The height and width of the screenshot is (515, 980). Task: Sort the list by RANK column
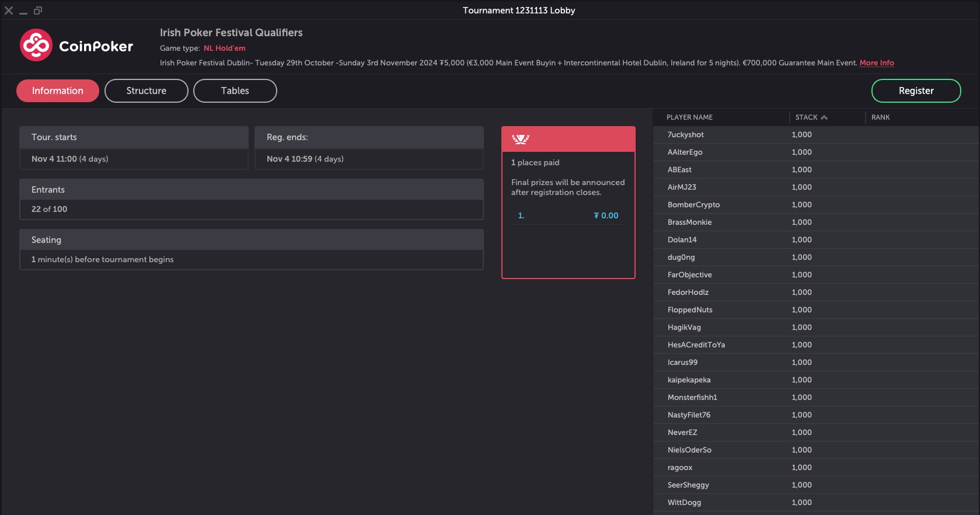(x=880, y=117)
